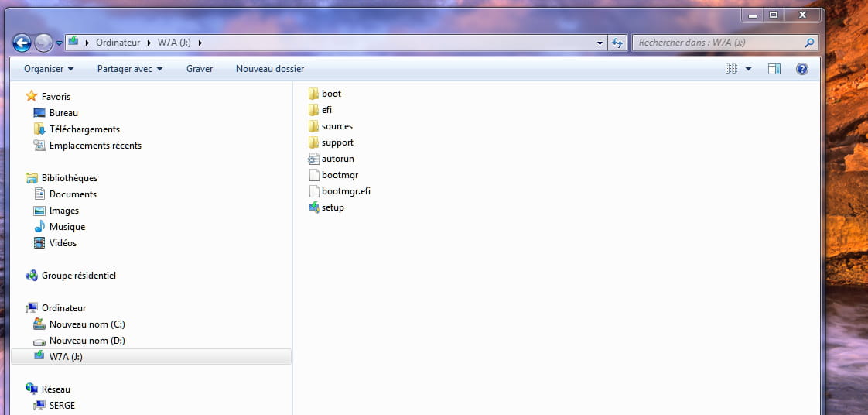Go back with the blue Back arrow
The height and width of the screenshot is (415, 868).
point(22,43)
